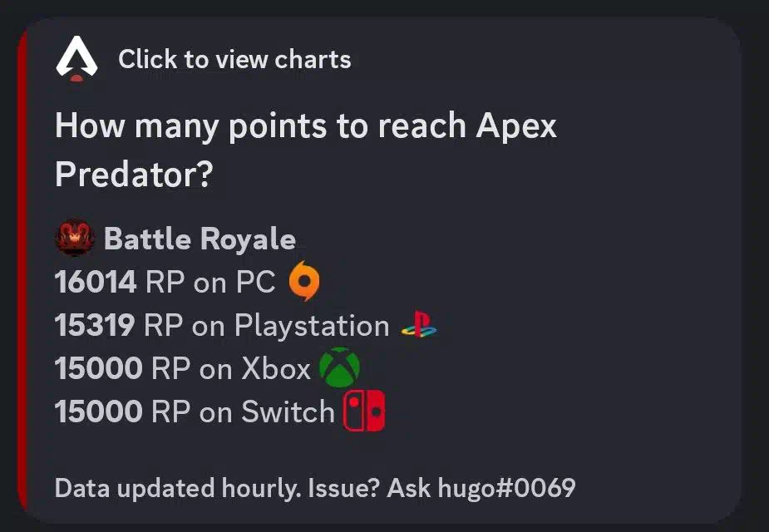Image resolution: width=769 pixels, height=532 pixels.
Task: Click the red Nintendo Switch icon
Action: point(364,411)
